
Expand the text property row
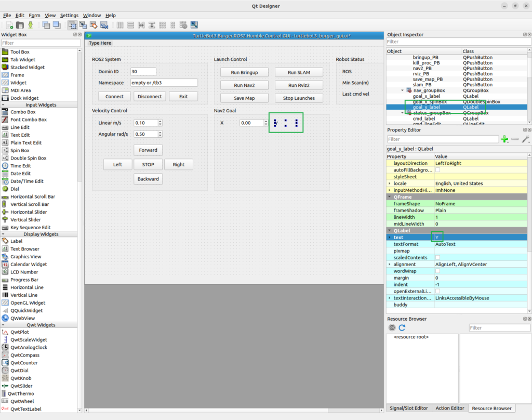coord(390,238)
